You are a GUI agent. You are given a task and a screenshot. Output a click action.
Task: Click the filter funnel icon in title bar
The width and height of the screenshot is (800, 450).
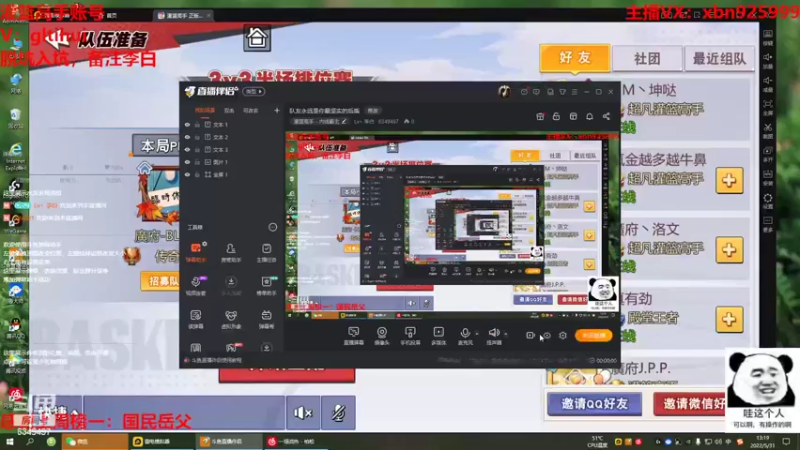[x=562, y=92]
